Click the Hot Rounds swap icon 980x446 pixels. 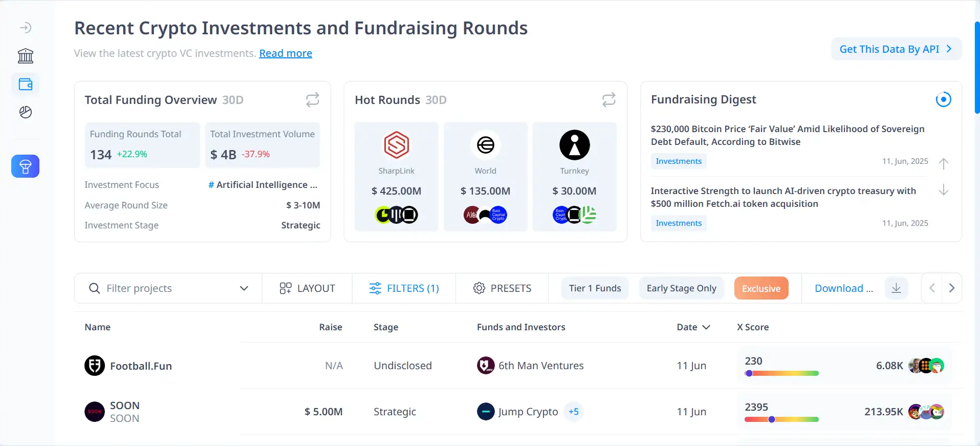click(x=608, y=99)
